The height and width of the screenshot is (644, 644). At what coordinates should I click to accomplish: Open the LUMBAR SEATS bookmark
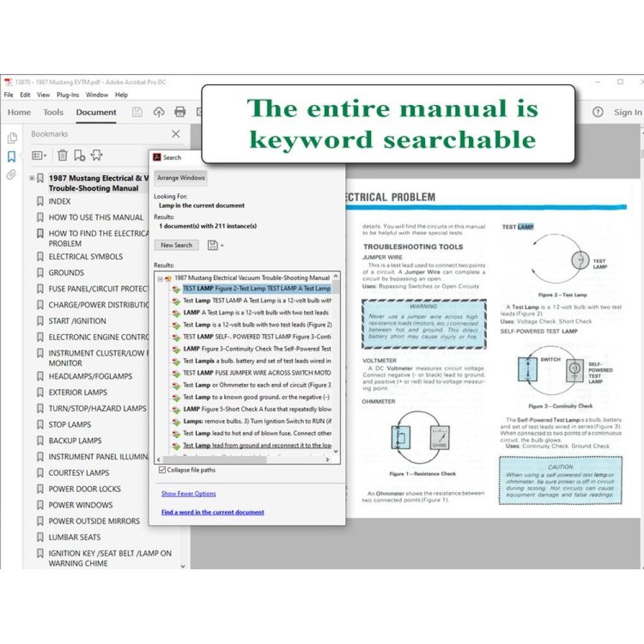(74, 537)
